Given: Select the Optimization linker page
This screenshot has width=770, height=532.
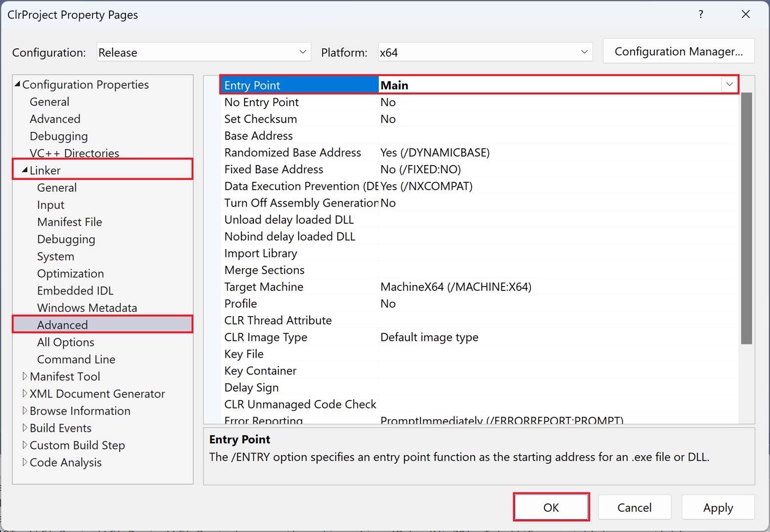Looking at the screenshot, I should point(70,274).
